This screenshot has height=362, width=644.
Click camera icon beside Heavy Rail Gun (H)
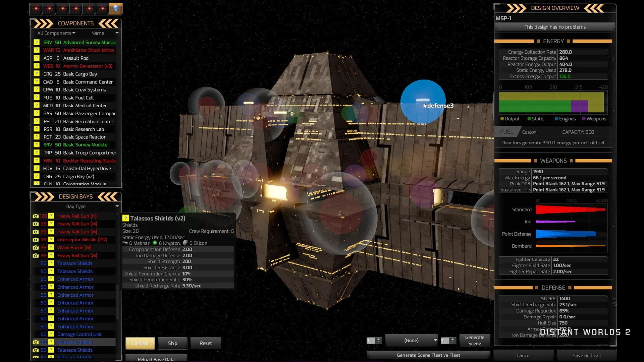click(x=36, y=216)
